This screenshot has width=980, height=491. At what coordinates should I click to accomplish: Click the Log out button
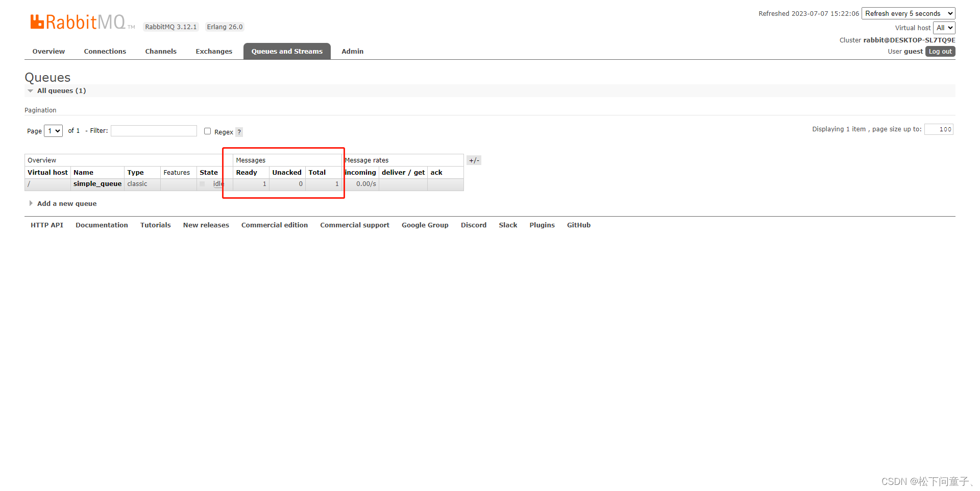940,52
